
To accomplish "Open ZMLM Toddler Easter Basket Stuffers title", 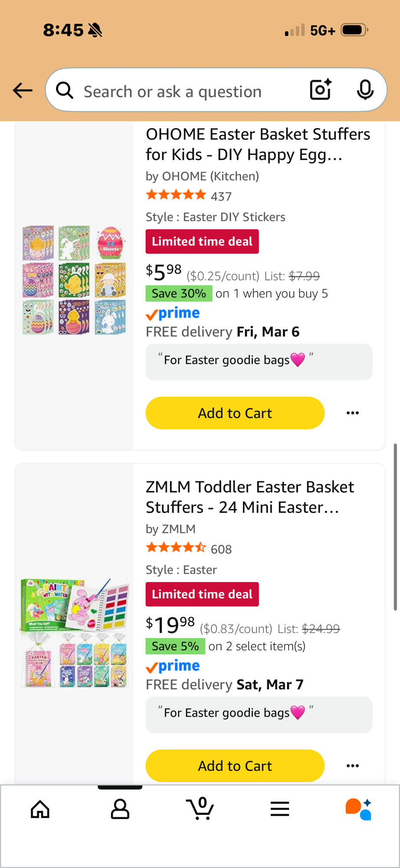I will tap(250, 497).
